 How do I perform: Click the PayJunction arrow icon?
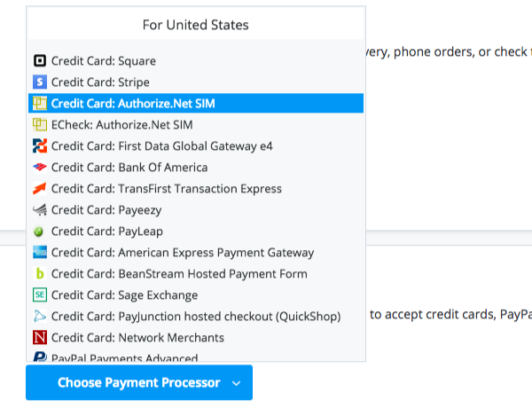coord(39,317)
